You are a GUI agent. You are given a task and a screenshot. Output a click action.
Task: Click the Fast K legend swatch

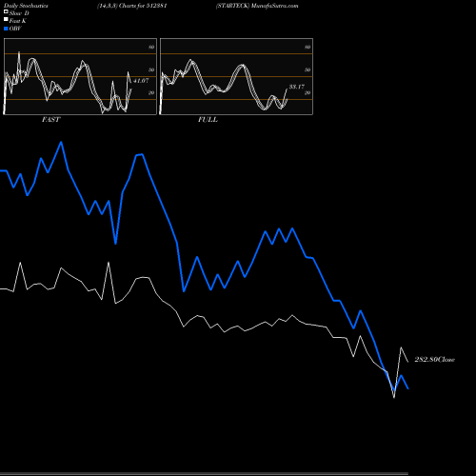pos(6,19)
